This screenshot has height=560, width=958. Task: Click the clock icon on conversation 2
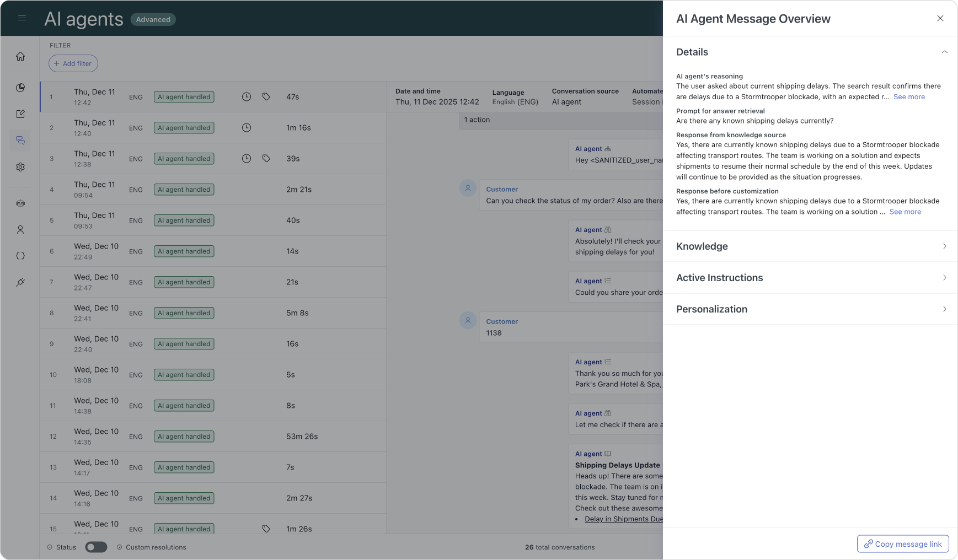(x=247, y=128)
